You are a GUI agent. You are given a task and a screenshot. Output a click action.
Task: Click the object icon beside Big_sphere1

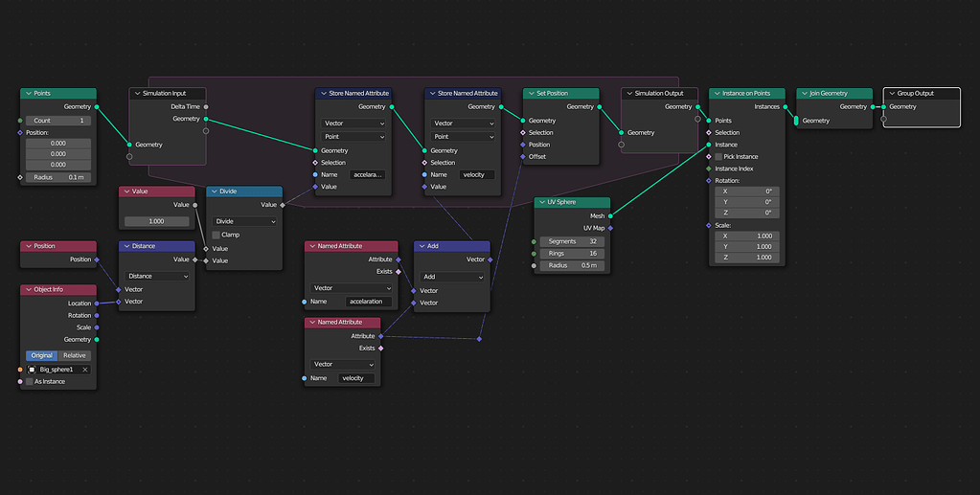click(33, 370)
